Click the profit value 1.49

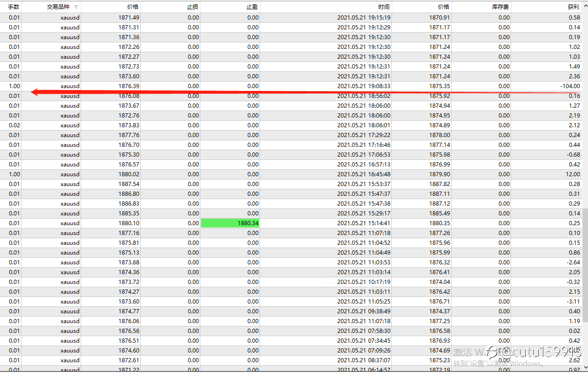coord(574,67)
